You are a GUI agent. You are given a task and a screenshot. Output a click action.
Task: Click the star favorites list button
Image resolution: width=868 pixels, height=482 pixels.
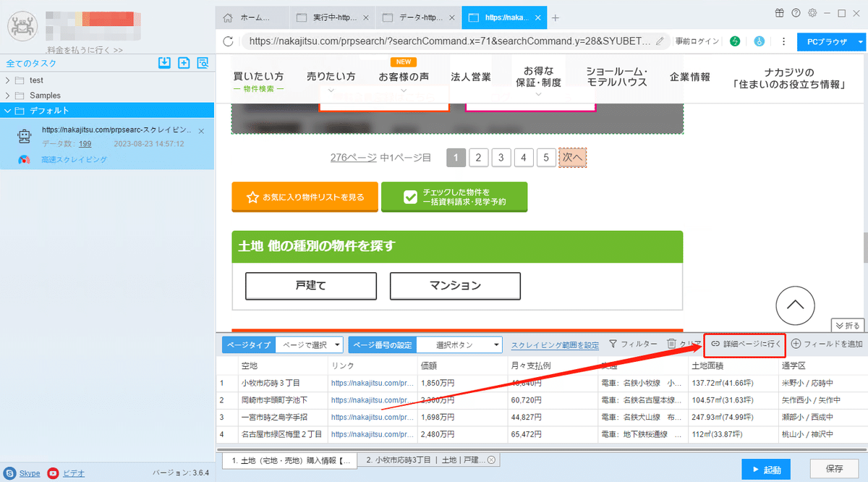coord(305,196)
